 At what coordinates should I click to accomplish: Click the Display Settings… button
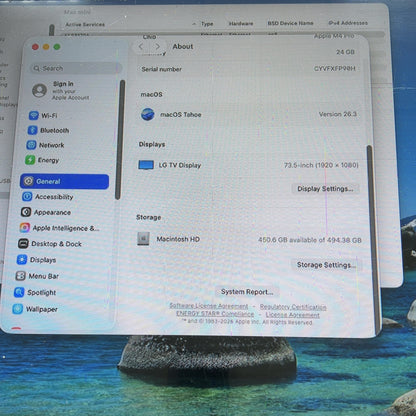tap(325, 189)
